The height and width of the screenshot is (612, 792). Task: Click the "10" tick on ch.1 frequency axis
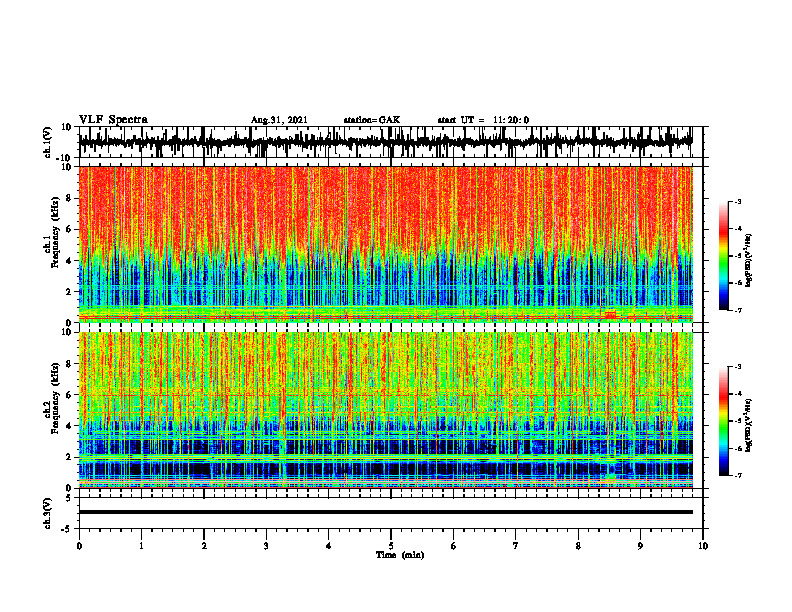click(x=67, y=167)
